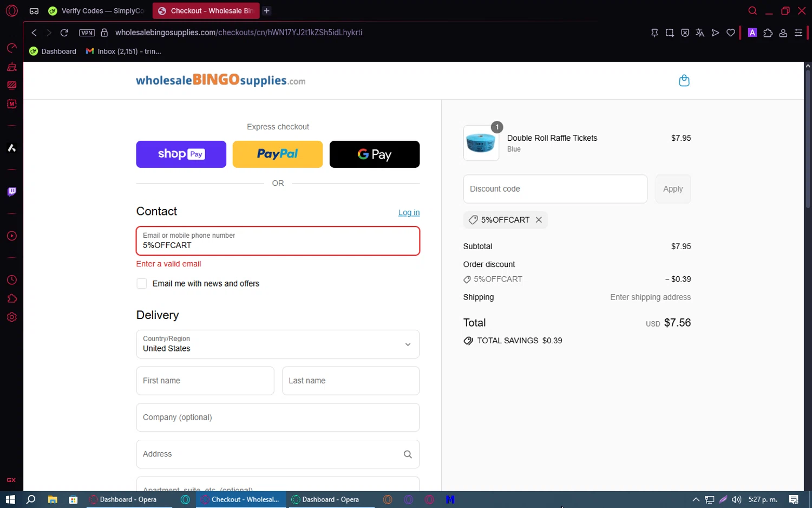The height and width of the screenshot is (508, 812).
Task: Add page to bookmarks heart
Action: coord(731,33)
